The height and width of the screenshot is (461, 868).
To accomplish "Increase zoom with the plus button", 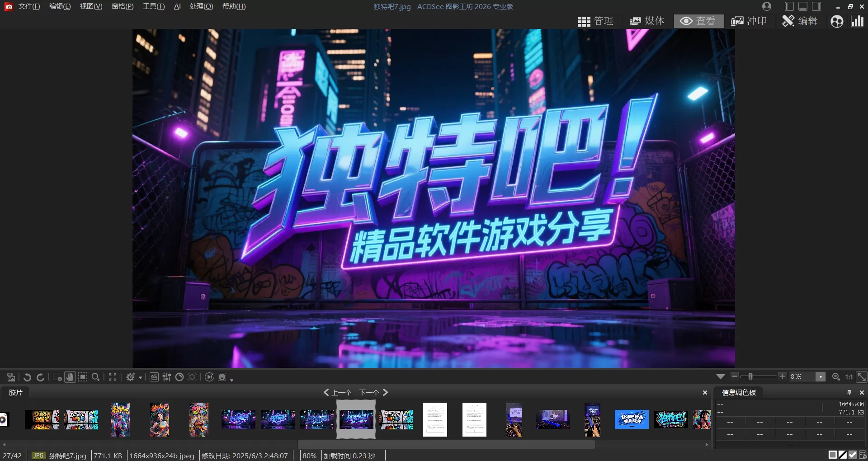I will click(x=782, y=376).
